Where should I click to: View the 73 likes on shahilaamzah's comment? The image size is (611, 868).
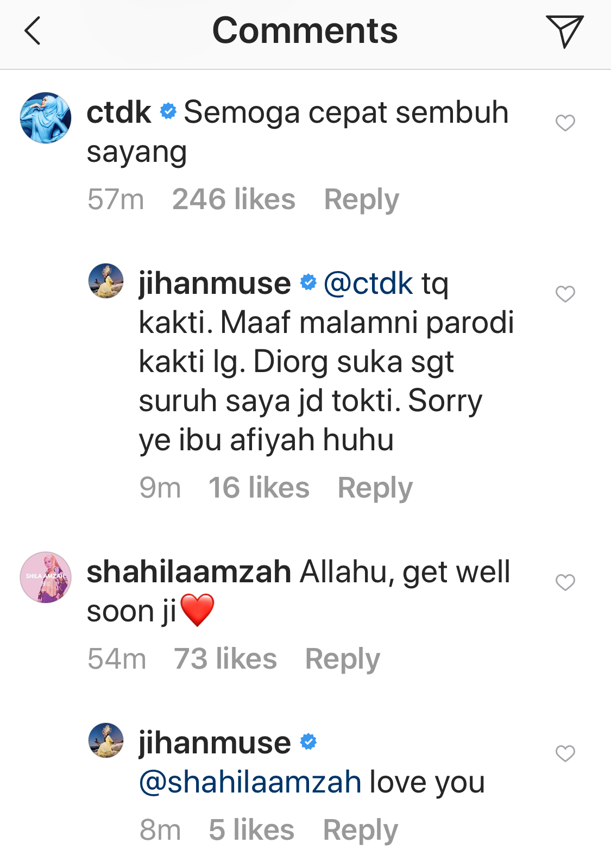(x=225, y=659)
